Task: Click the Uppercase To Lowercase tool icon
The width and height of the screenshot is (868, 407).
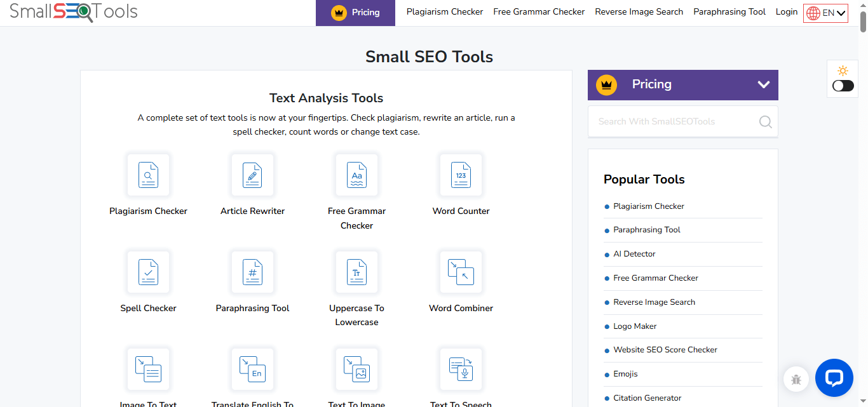Action: 356,272
